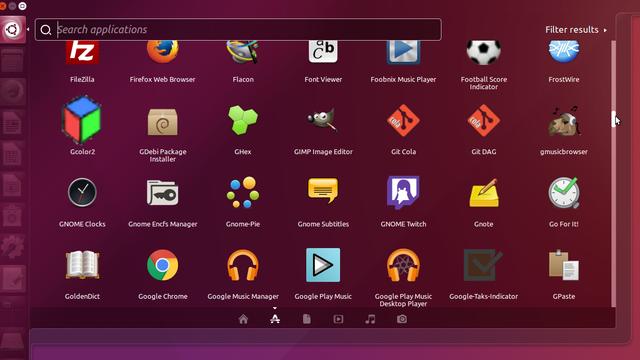Expand Filter results
The height and width of the screenshot is (360, 640).
pyautogui.click(x=576, y=30)
